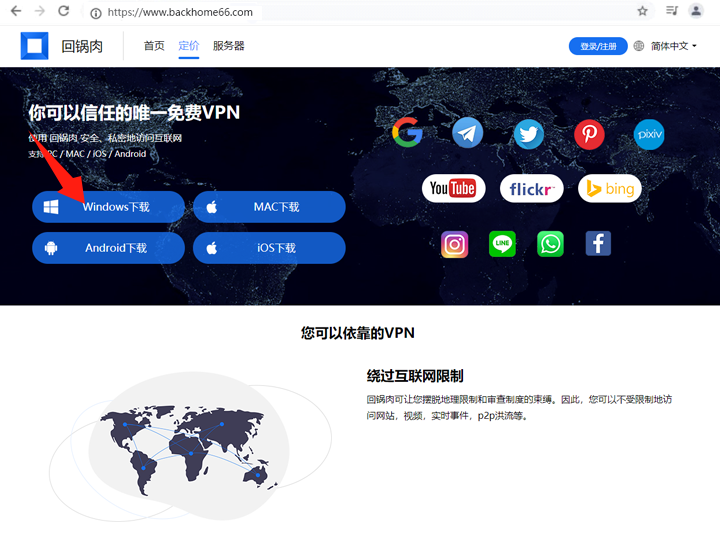Click the Instagram icon
Viewport: 720px width, 540px height.
(x=455, y=244)
